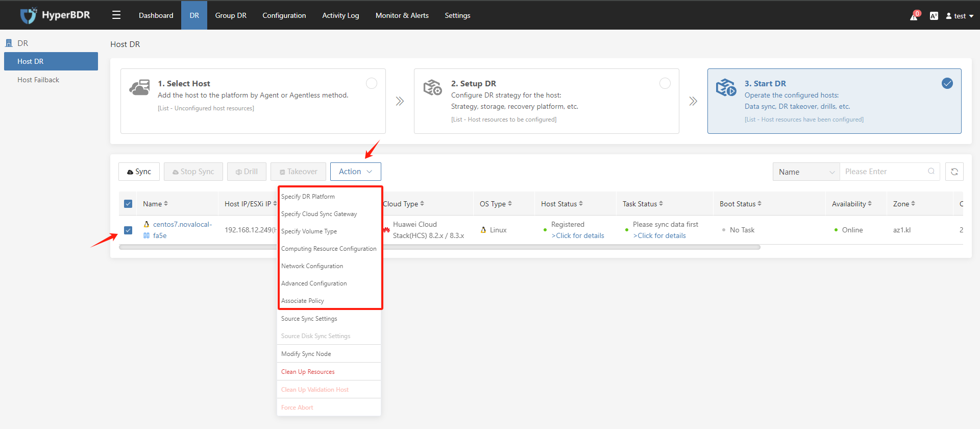This screenshot has width=980, height=429.
Task: Switch language using the translate icon
Action: [934, 16]
